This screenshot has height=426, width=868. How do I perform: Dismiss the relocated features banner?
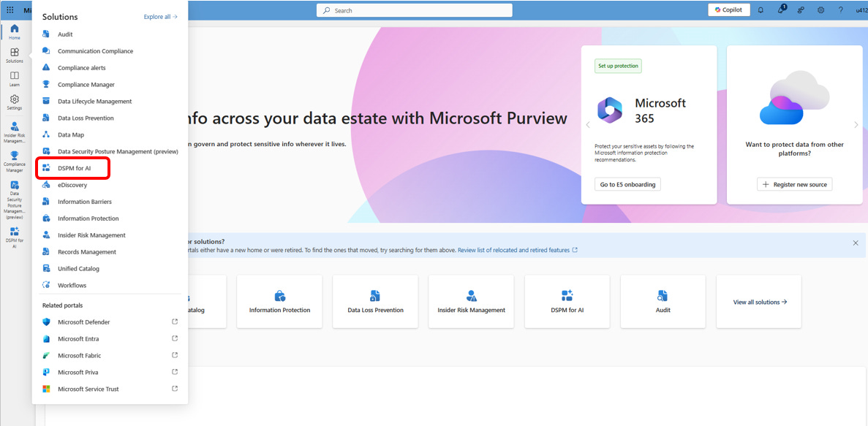pyautogui.click(x=856, y=243)
